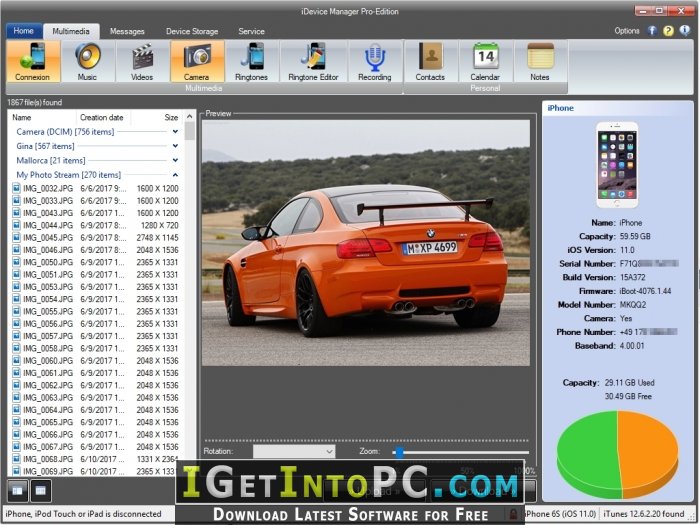The image size is (700, 525).
Task: Select file IMG_0067.JPG
Action: [x=96, y=446]
